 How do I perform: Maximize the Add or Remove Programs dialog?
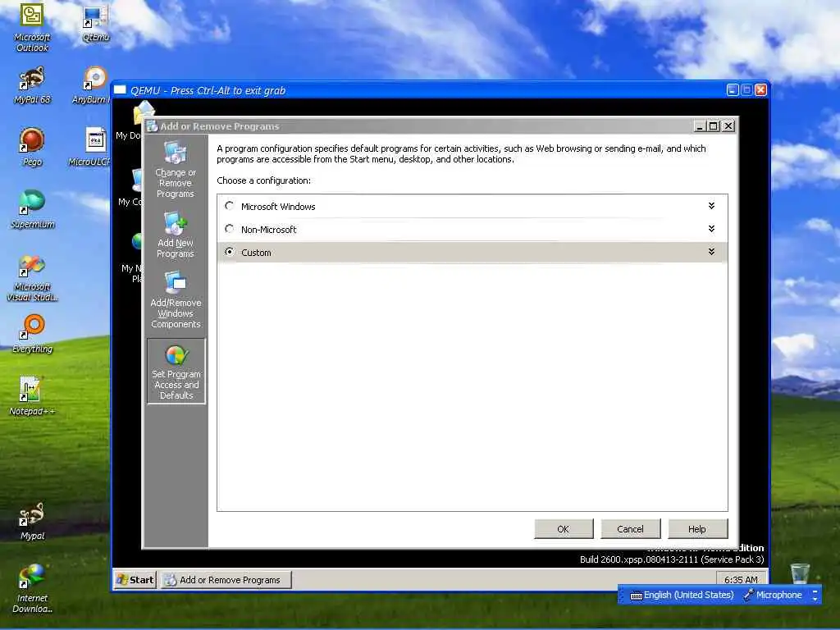point(714,126)
